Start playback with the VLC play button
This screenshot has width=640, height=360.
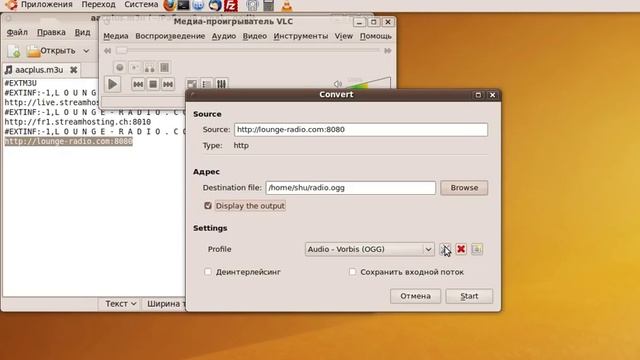[112, 84]
